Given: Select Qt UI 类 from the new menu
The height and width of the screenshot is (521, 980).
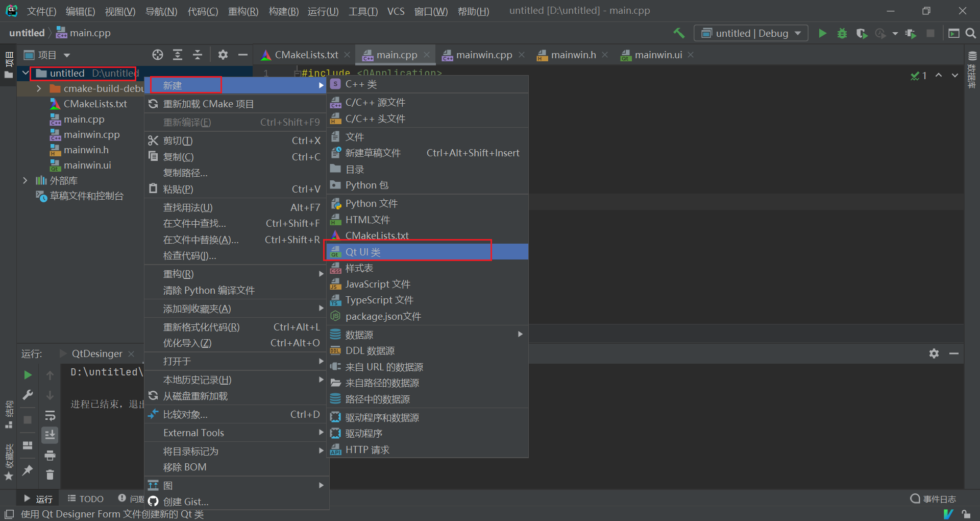Looking at the screenshot, I should click(x=363, y=251).
